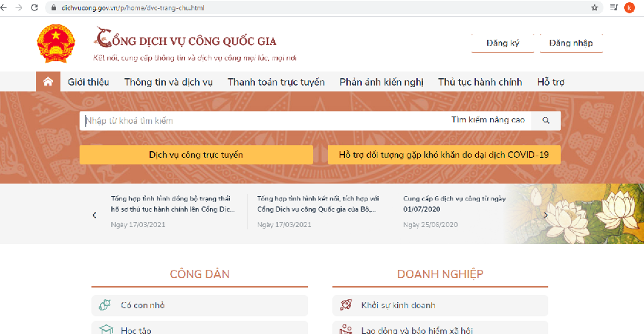
Task: Open news about đồng bộ trạng thái hồ sơ
Action: point(172,203)
